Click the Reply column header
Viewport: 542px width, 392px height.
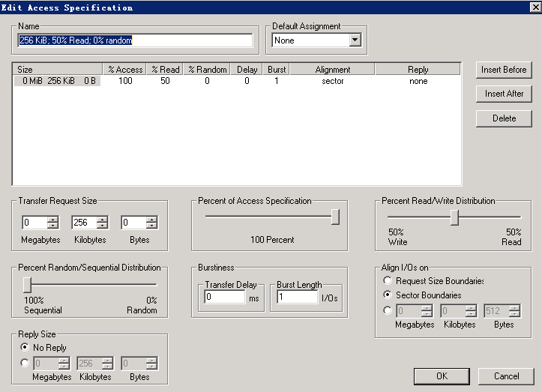tap(418, 70)
